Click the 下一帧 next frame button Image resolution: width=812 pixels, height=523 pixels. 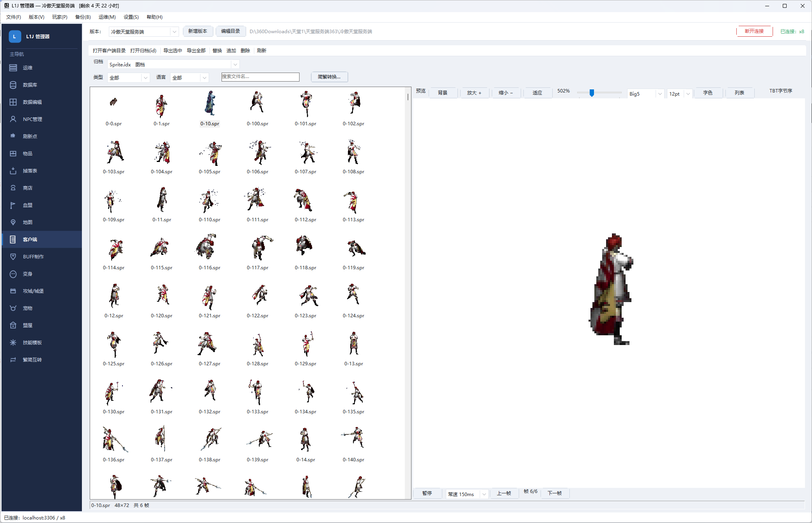pos(555,493)
